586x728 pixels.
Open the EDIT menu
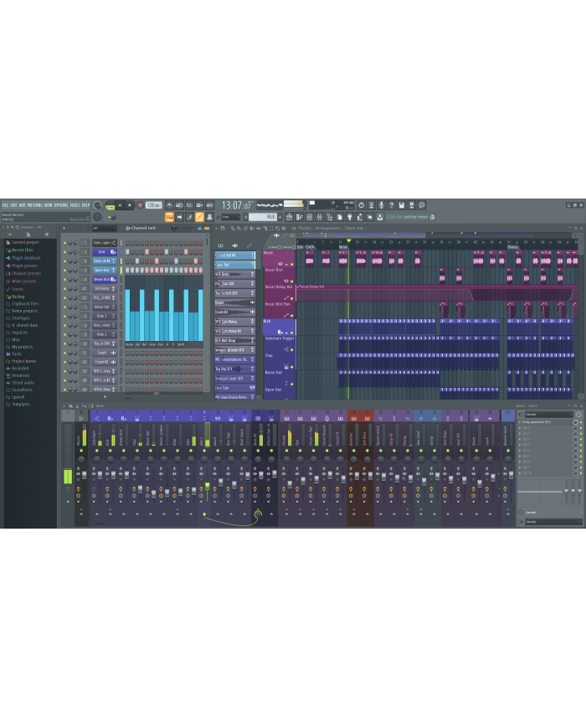click(x=13, y=205)
